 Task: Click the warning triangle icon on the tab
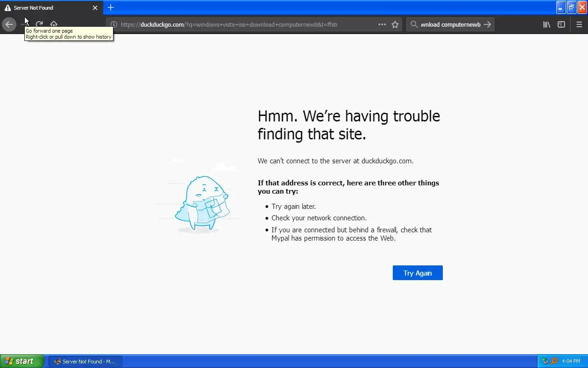[x=7, y=8]
